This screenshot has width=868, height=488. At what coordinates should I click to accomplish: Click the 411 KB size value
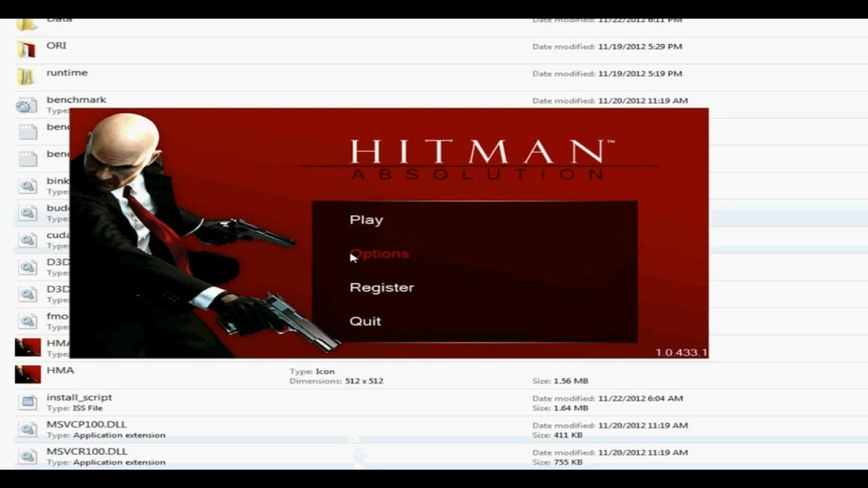click(x=568, y=435)
